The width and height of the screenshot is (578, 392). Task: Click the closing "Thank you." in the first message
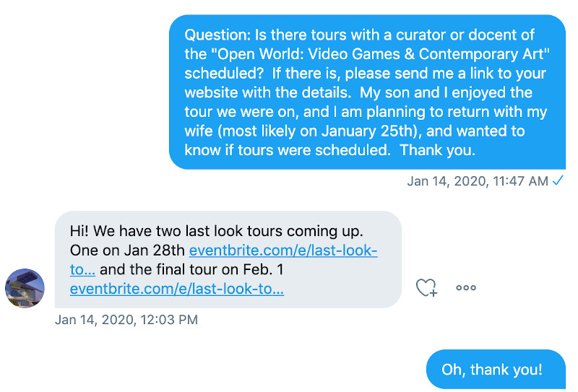[x=438, y=150]
